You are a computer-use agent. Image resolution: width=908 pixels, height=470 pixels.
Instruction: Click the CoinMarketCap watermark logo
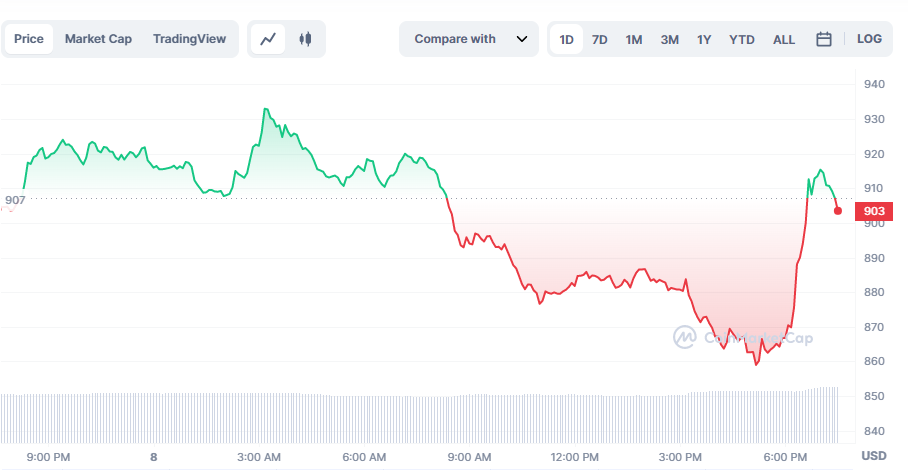click(743, 338)
